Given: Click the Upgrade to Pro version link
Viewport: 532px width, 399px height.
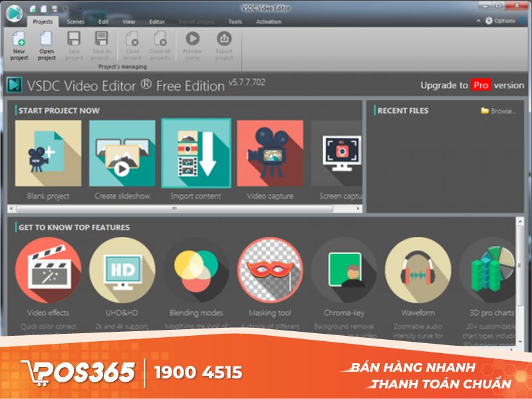Looking at the screenshot, I should coord(472,85).
